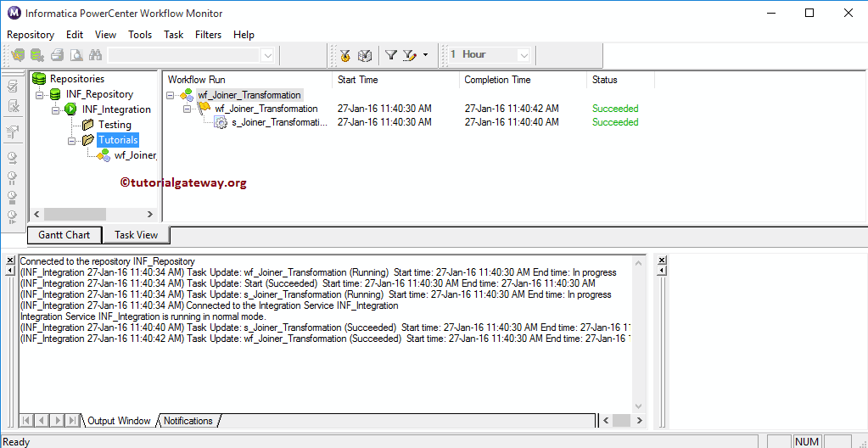Collapse the INF_Integration tree node
868x448 pixels.
(55, 109)
